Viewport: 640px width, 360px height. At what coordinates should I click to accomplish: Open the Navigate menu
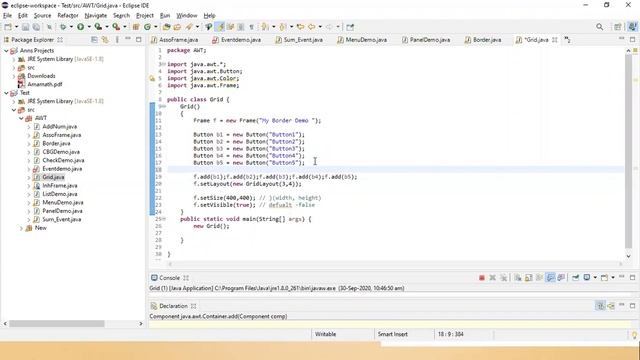tap(96, 16)
